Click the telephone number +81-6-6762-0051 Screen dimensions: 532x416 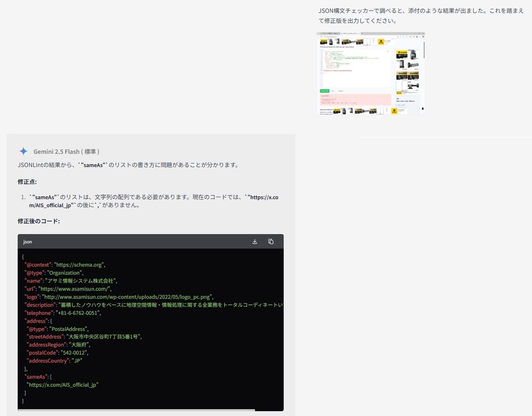(x=78, y=312)
